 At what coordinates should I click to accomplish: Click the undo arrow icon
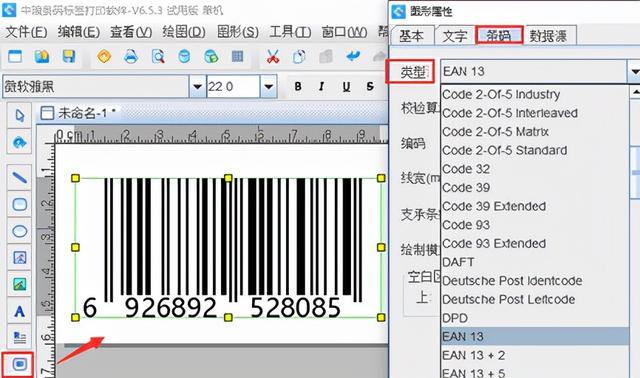[352, 56]
